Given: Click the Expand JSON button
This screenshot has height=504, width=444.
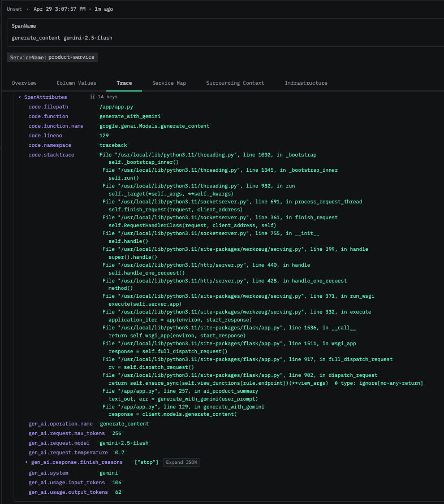Looking at the screenshot, I should pos(182,462).
